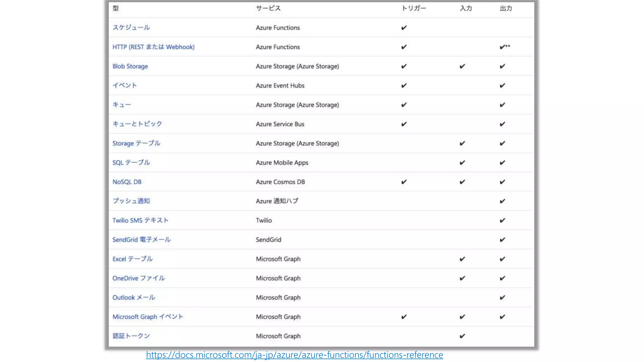The height and width of the screenshot is (362, 644).
Task: Open the Blob Storage link
Action: (130, 66)
